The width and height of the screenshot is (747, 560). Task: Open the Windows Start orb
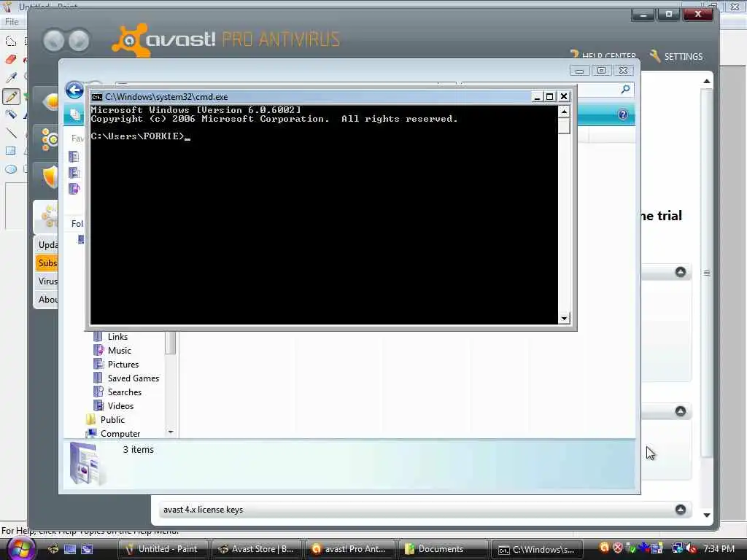tap(21, 548)
